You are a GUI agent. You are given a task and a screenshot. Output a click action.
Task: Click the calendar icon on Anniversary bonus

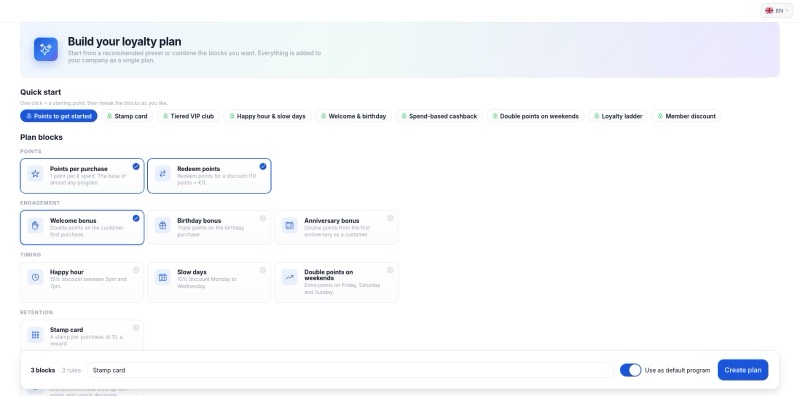point(289,226)
